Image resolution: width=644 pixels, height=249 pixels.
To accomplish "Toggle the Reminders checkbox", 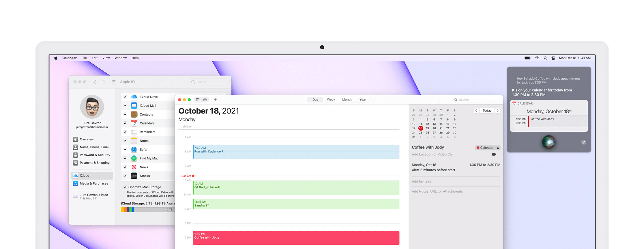I will 125,132.
